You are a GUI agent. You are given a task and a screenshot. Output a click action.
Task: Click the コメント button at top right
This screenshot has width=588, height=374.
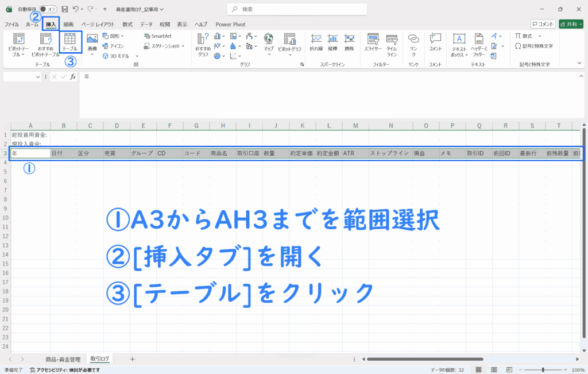tap(543, 24)
